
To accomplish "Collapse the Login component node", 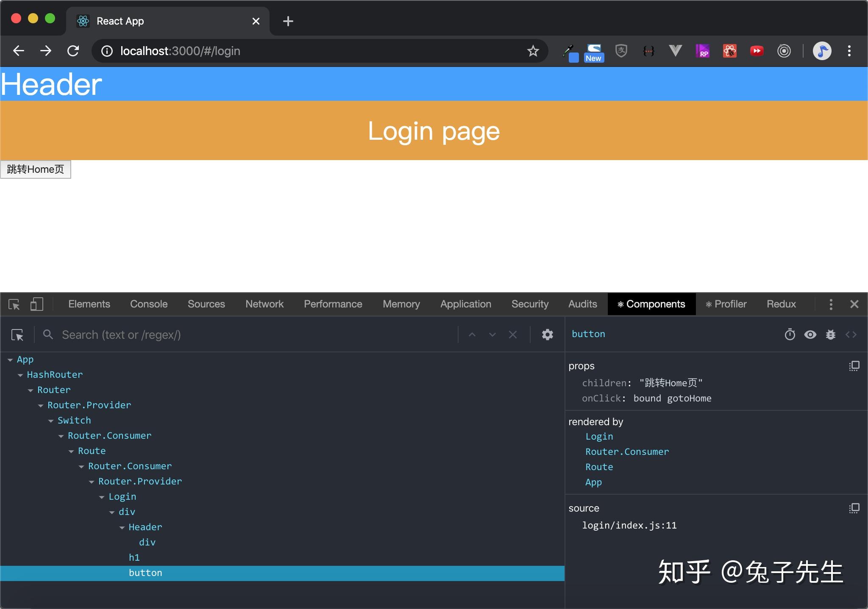I will coord(102,497).
